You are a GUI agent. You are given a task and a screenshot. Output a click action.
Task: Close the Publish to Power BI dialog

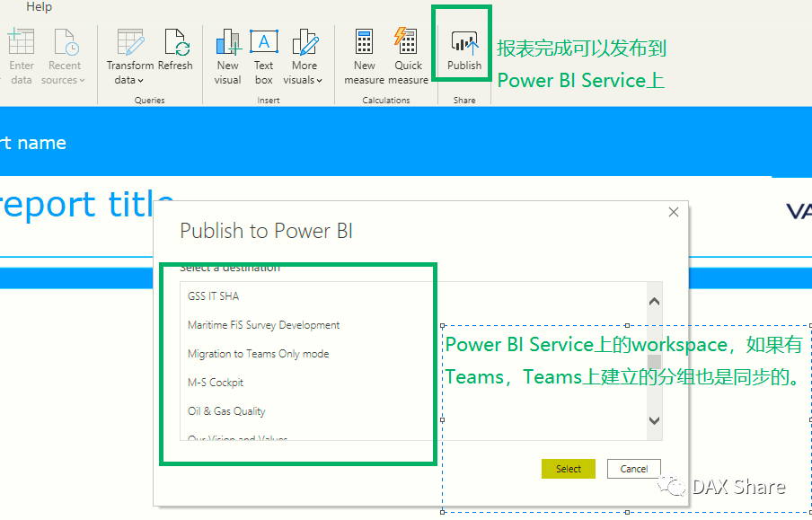(673, 212)
